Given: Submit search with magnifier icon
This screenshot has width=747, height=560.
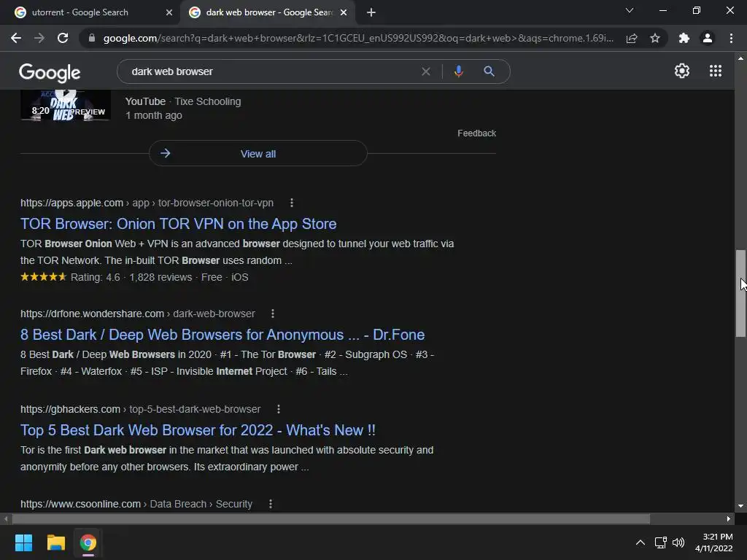Looking at the screenshot, I should coord(489,71).
